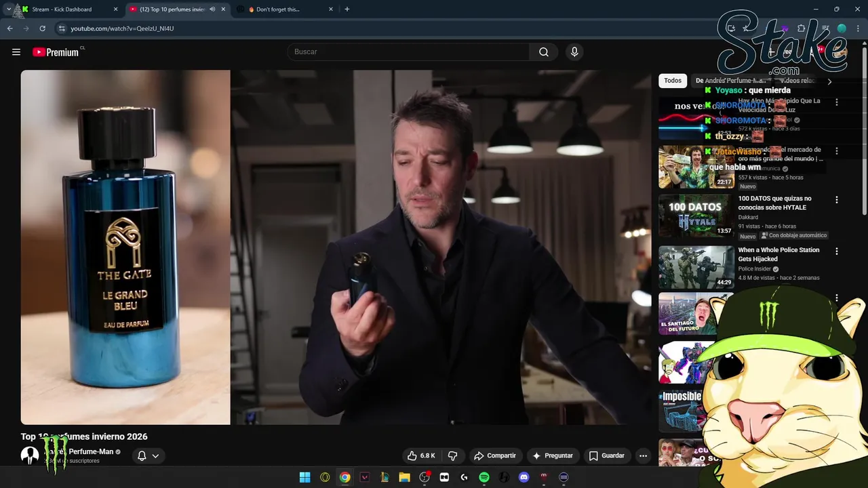
Task: Click the Police Insider channel name
Action: pyautogui.click(x=755, y=269)
